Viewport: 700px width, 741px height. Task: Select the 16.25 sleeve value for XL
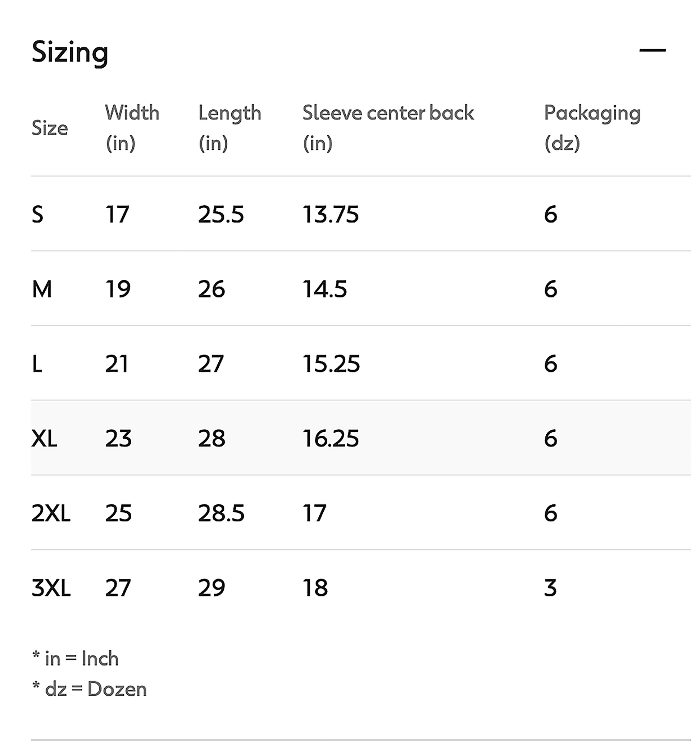click(x=331, y=438)
